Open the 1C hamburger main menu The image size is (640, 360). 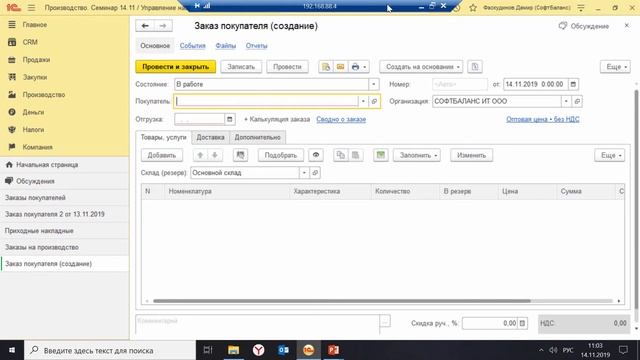coord(31,8)
